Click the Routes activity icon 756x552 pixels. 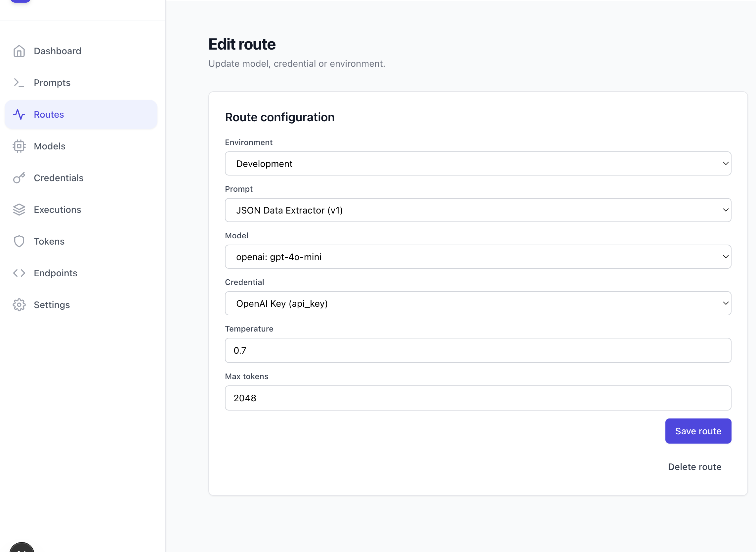pyautogui.click(x=19, y=115)
